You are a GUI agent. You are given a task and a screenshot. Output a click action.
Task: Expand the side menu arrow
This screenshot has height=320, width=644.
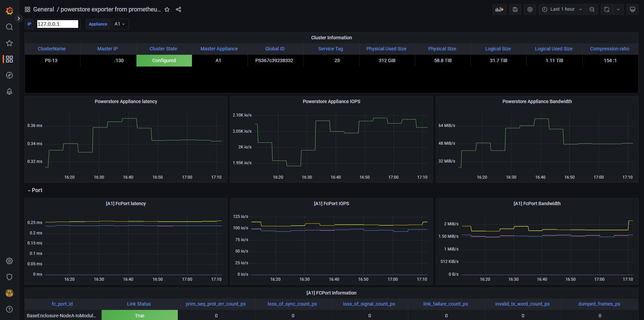19,18
